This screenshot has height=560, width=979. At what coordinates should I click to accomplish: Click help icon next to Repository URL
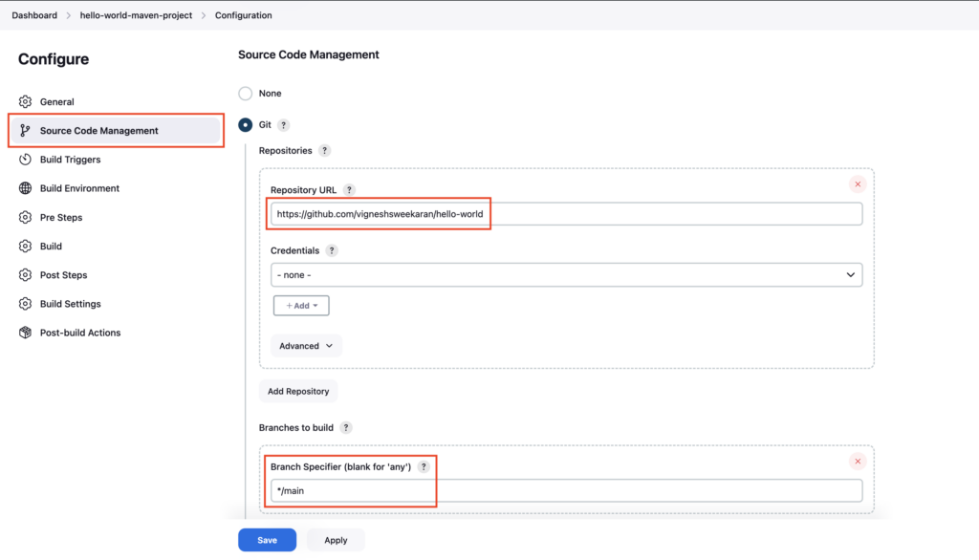[x=349, y=190]
